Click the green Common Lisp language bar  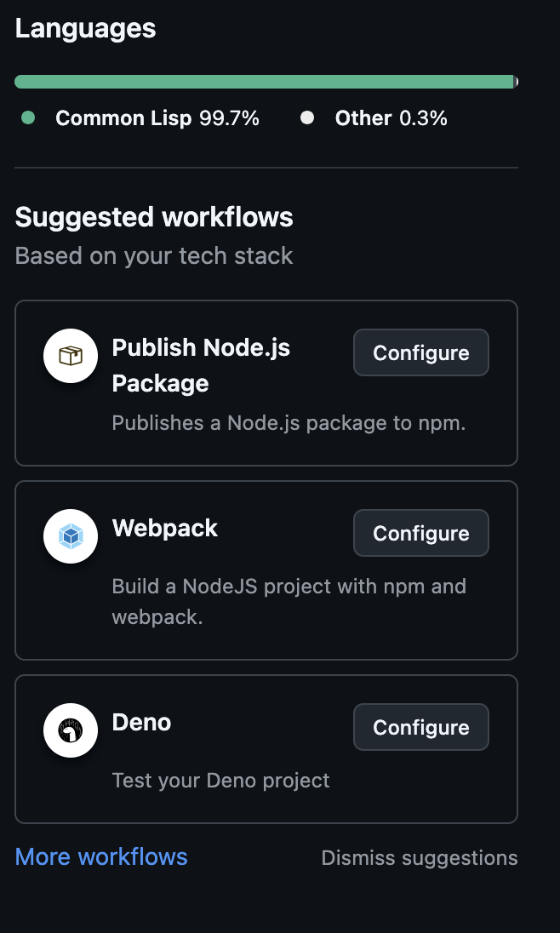[264, 82]
